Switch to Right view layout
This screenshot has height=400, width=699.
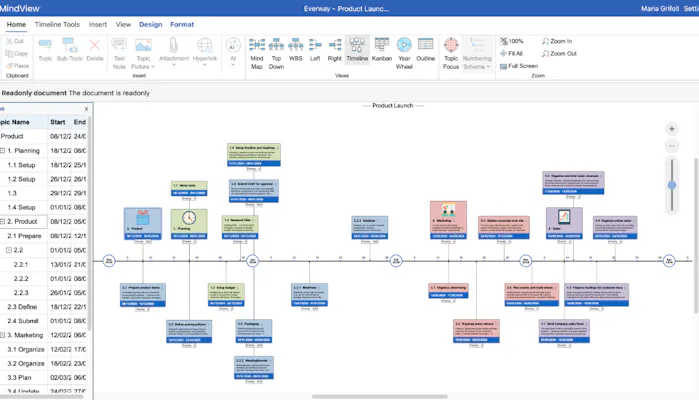pyautogui.click(x=335, y=49)
